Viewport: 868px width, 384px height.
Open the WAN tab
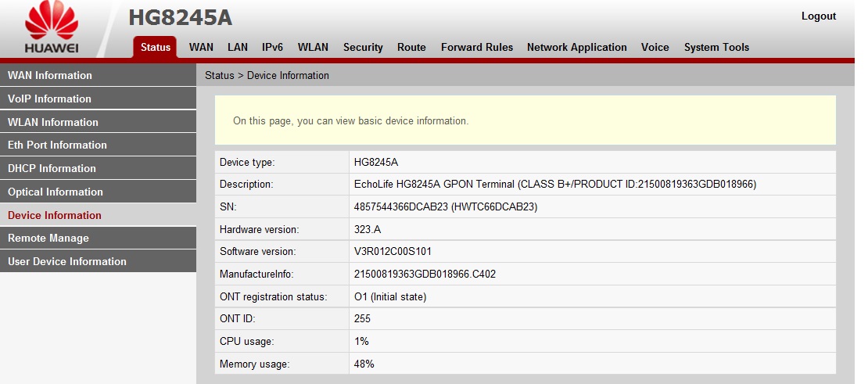(x=201, y=48)
